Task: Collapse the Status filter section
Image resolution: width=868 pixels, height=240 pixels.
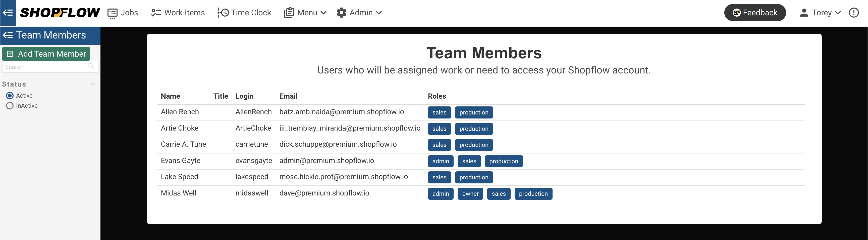Action: click(93, 84)
